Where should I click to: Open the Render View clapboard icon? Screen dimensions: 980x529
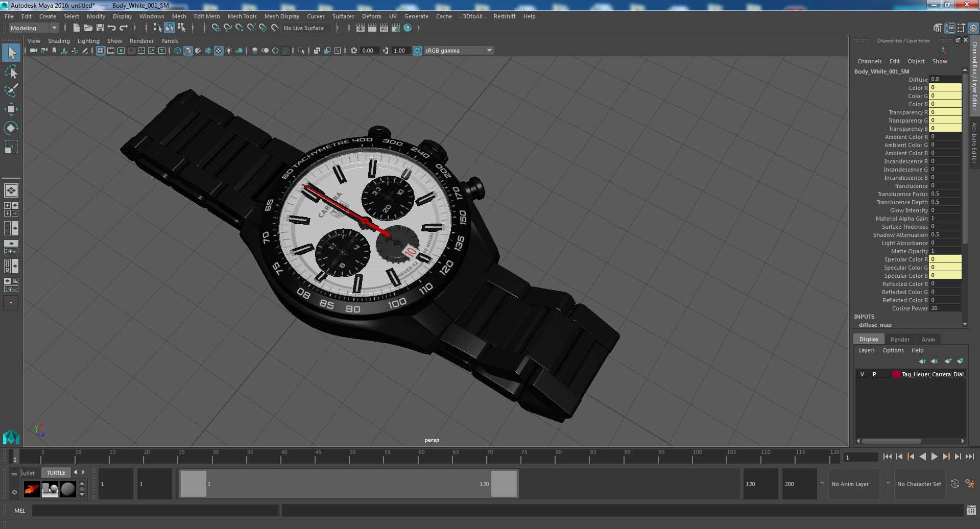click(x=361, y=28)
